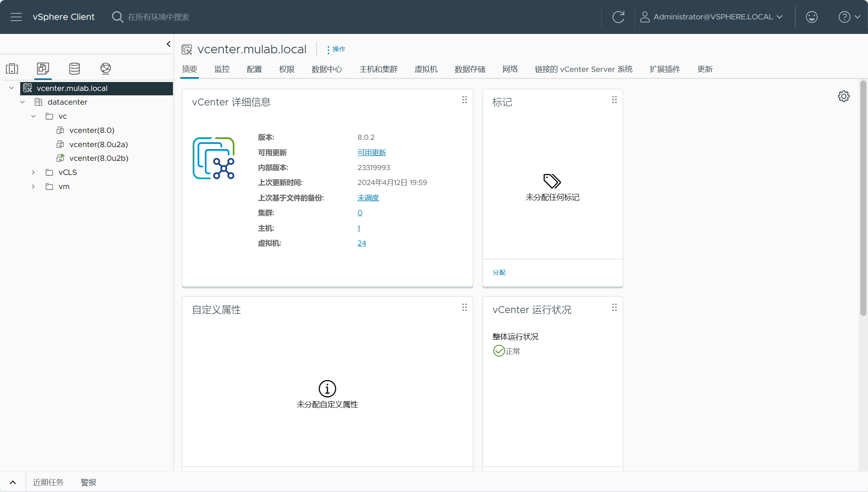This screenshot has height=492, width=868.
Task: Open 链接的 vCenter Server 系统 tab
Action: [584, 69]
